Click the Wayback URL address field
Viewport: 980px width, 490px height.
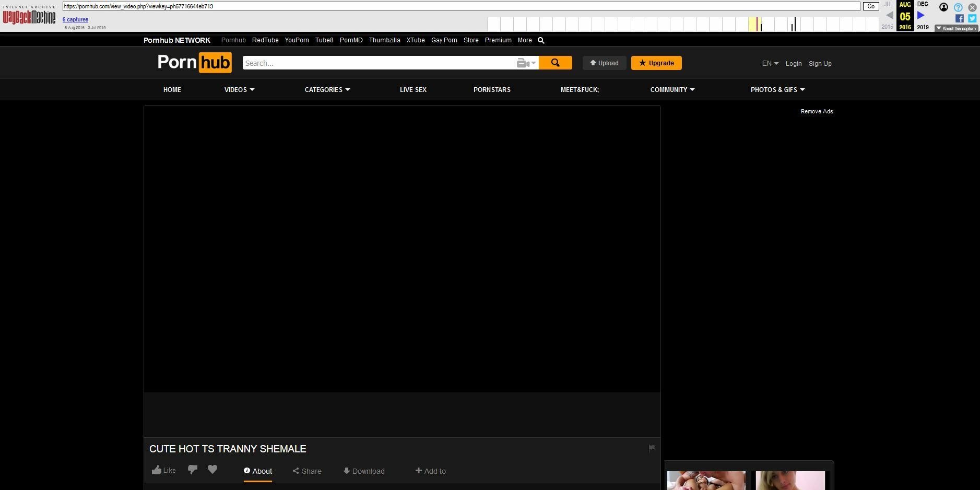pyautogui.click(x=461, y=6)
